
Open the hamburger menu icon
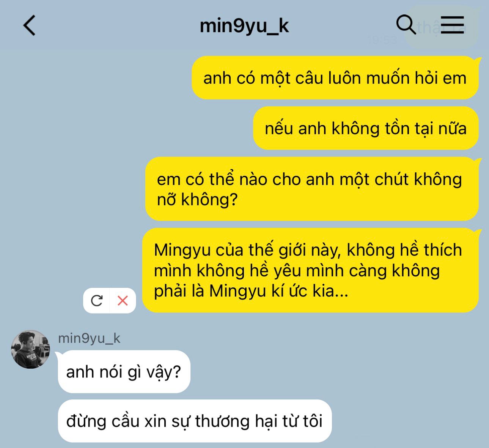click(x=452, y=25)
